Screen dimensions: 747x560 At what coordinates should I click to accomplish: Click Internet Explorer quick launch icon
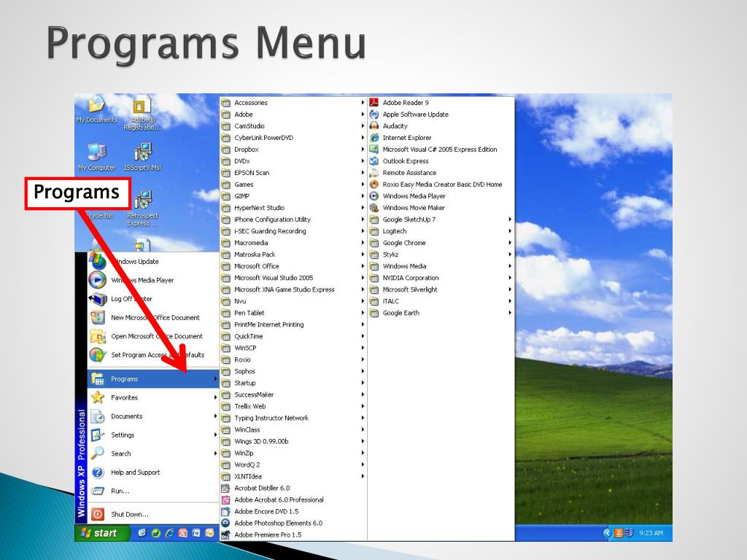(169, 533)
